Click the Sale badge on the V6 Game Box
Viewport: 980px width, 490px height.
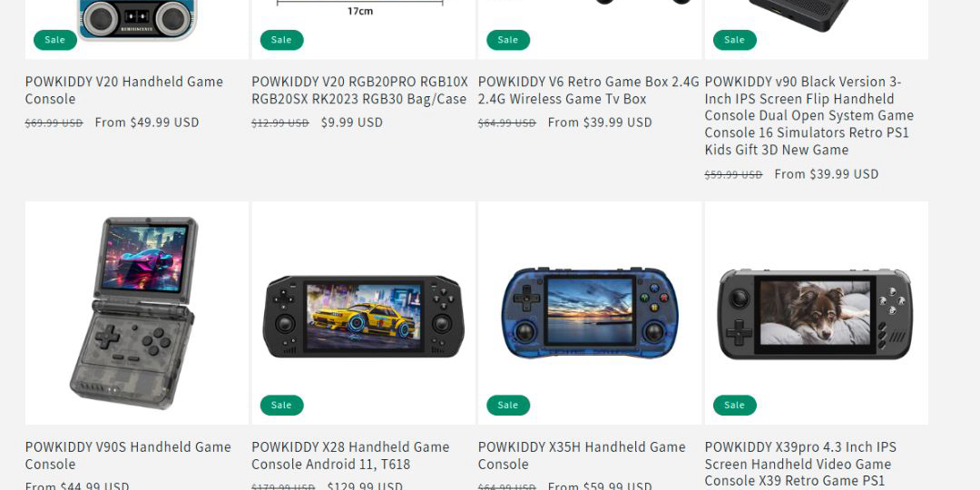507,40
